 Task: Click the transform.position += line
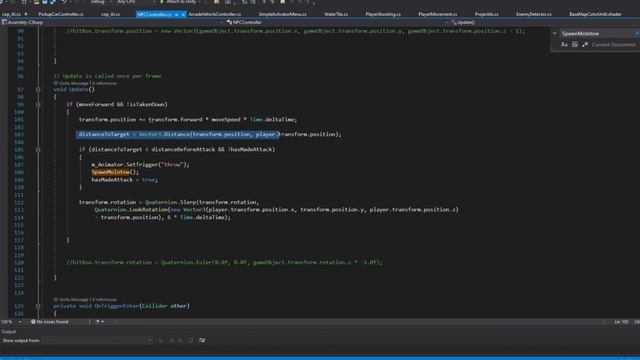(188, 120)
